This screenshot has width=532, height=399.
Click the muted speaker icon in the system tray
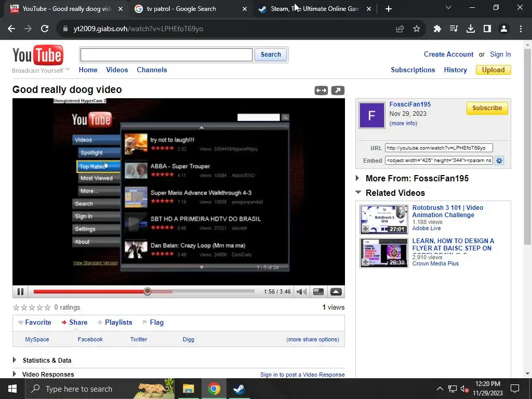[465, 389]
